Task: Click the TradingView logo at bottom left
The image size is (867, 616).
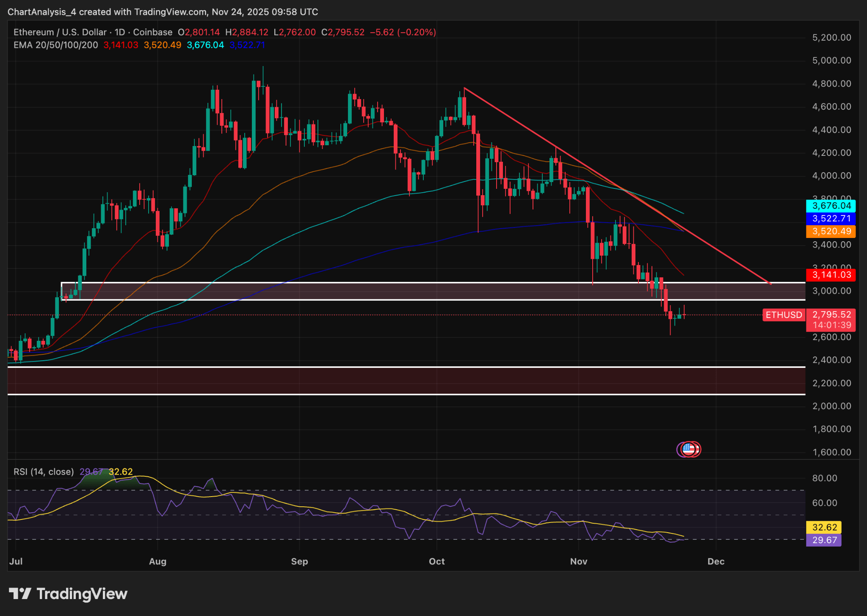Action: click(x=68, y=594)
